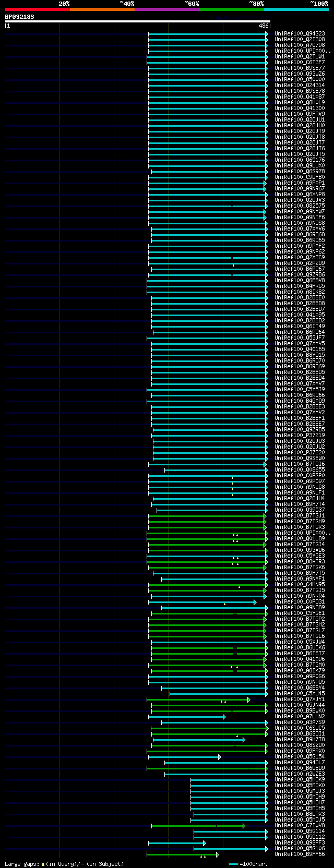Open hit UniRef100_B8LRX3
Viewport: 334px width, 868px height.
300,814
